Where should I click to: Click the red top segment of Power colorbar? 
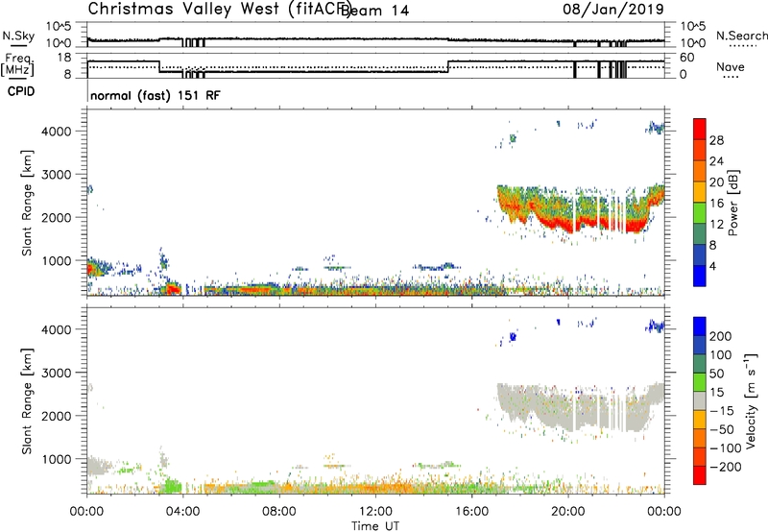pos(700,129)
